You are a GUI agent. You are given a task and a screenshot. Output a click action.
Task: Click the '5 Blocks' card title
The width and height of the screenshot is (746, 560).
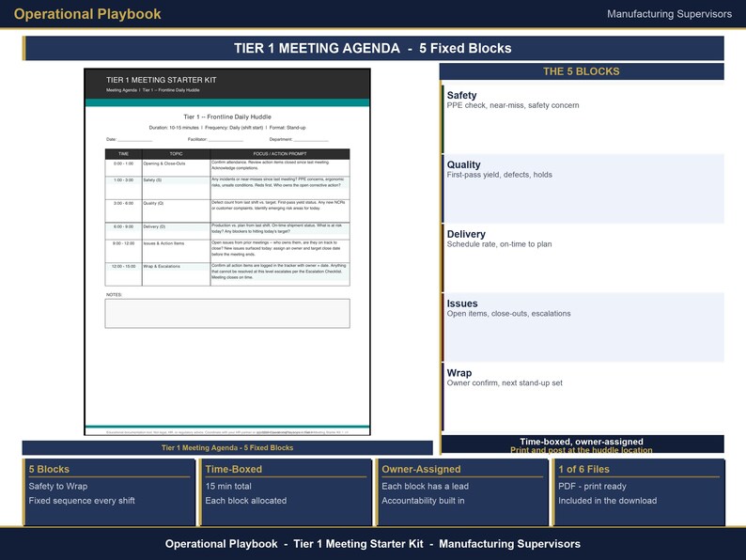49,469
